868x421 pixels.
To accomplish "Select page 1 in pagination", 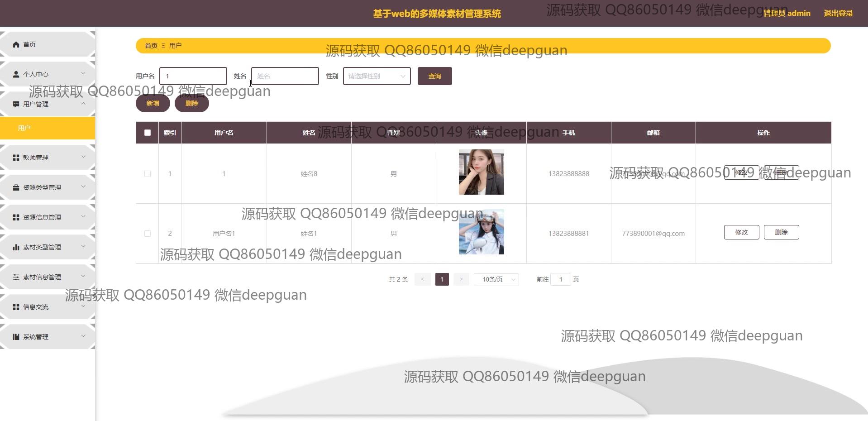I will [442, 279].
